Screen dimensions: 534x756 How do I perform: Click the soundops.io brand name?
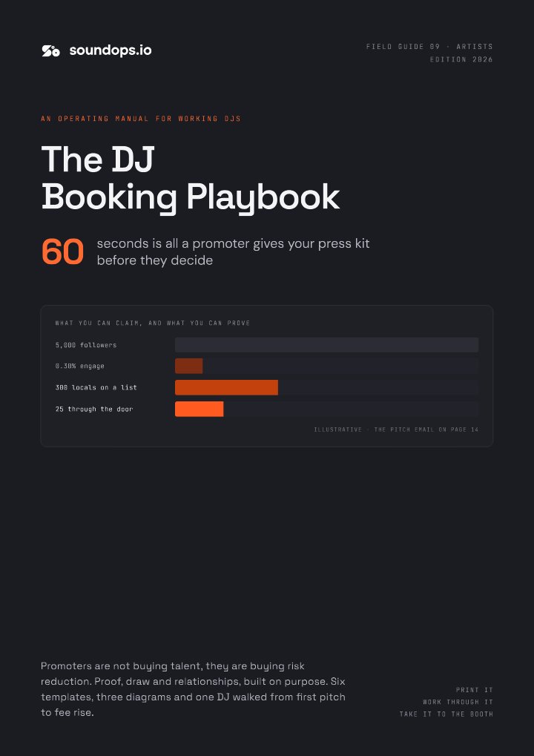click(x=111, y=50)
